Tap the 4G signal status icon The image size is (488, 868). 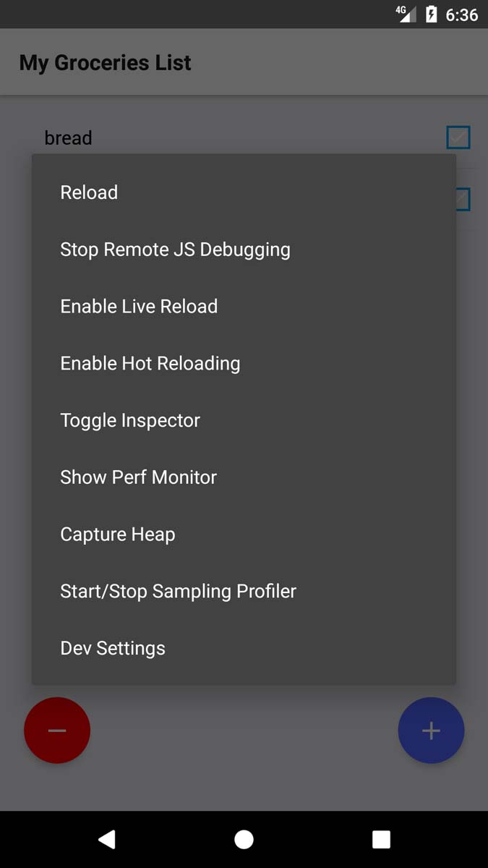[406, 14]
